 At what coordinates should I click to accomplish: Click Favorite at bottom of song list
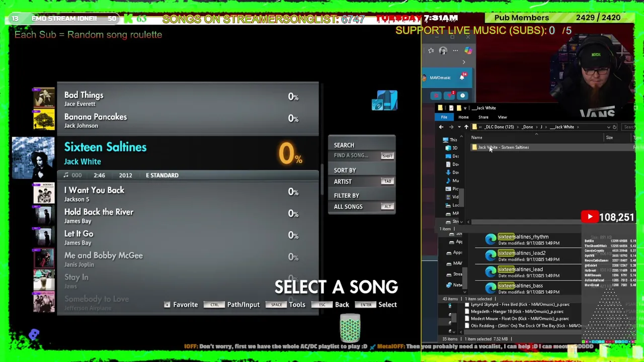[181, 305]
